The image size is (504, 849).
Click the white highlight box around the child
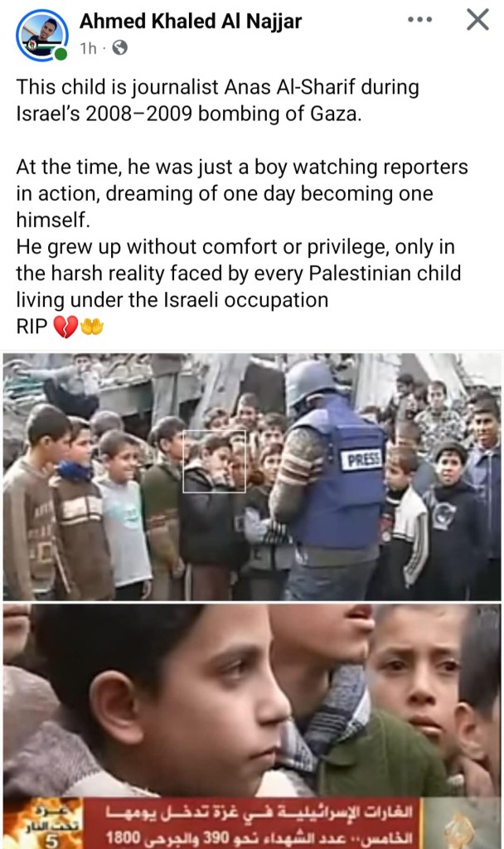click(x=214, y=462)
